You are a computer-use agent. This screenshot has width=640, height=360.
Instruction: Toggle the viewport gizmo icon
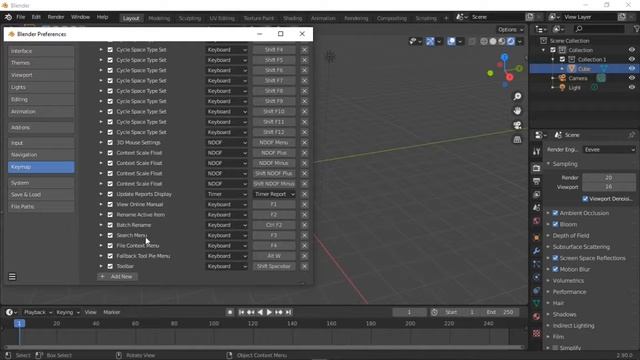click(430, 41)
